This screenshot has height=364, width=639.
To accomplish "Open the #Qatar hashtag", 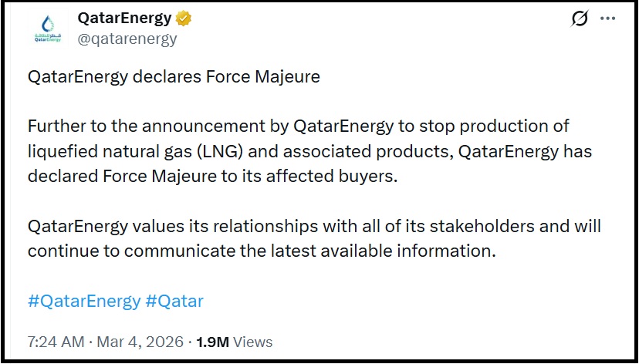I will 174,300.
